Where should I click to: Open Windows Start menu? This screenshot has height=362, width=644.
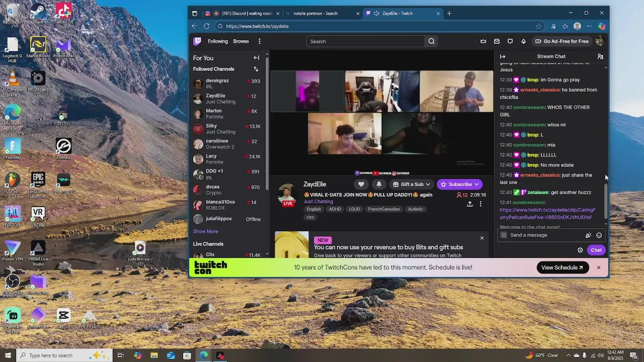point(8,355)
